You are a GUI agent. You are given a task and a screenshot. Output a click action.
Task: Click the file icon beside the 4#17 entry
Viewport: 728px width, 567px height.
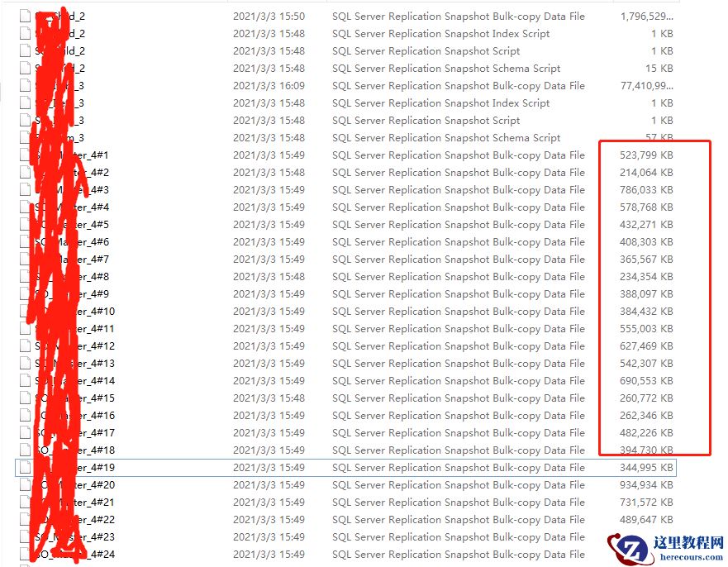click(x=25, y=433)
